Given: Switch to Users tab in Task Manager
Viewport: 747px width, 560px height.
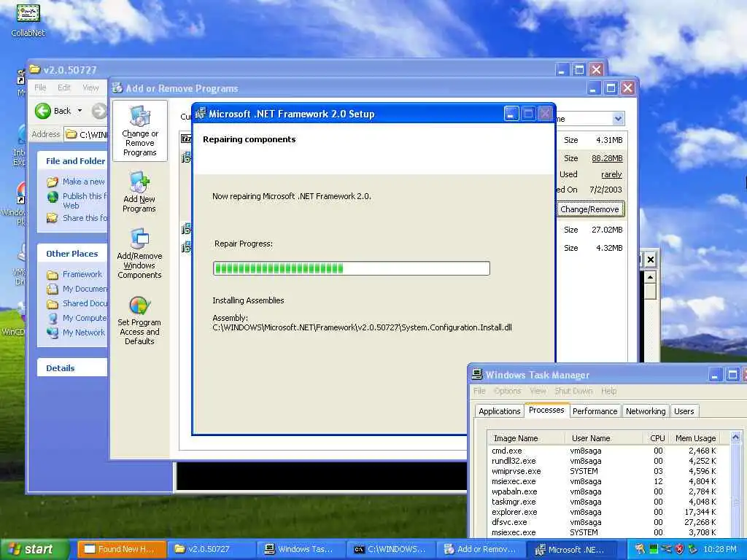Looking at the screenshot, I should tap(684, 411).
